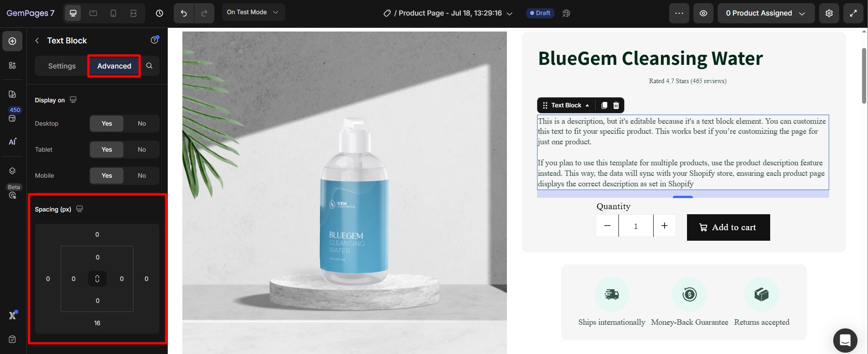Switch to the Settings tab
The width and height of the screenshot is (868, 354).
click(62, 66)
